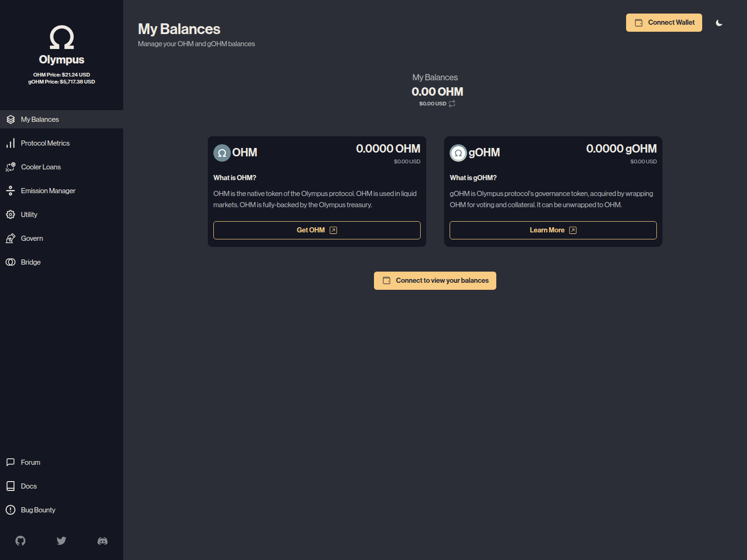Click the Connect Wallet button
Viewport: 747px width, 560px height.
[x=664, y=22]
